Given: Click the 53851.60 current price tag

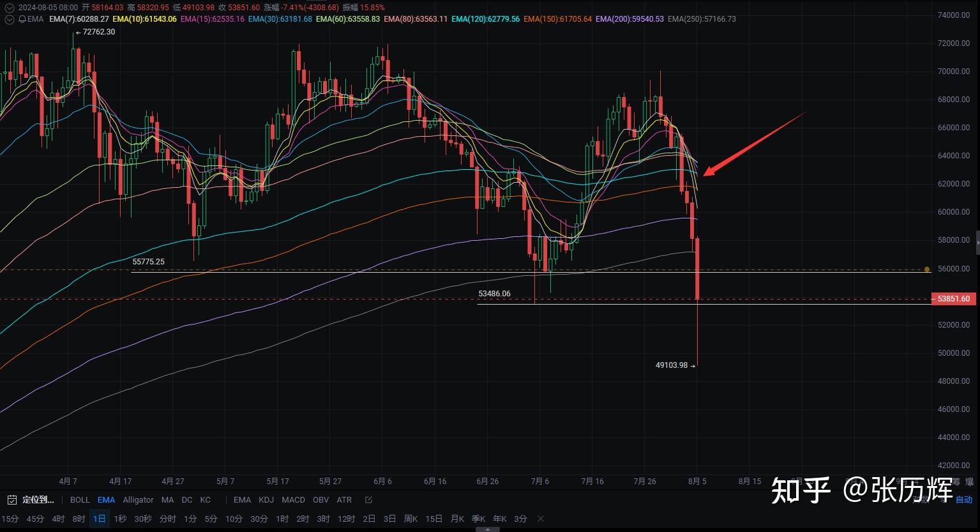Looking at the screenshot, I should (954, 299).
